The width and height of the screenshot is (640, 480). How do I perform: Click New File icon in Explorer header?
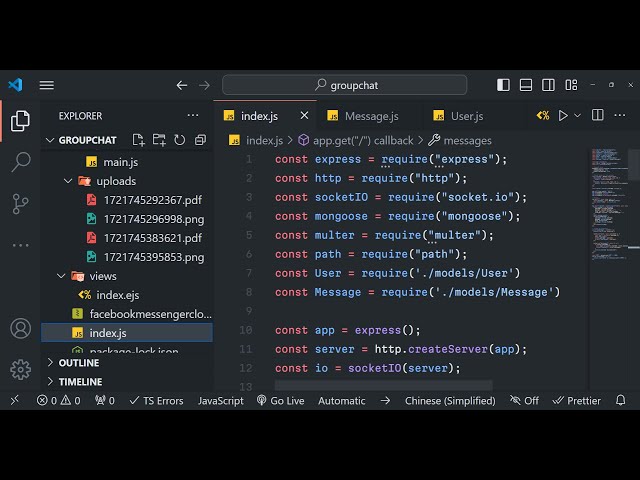point(139,140)
